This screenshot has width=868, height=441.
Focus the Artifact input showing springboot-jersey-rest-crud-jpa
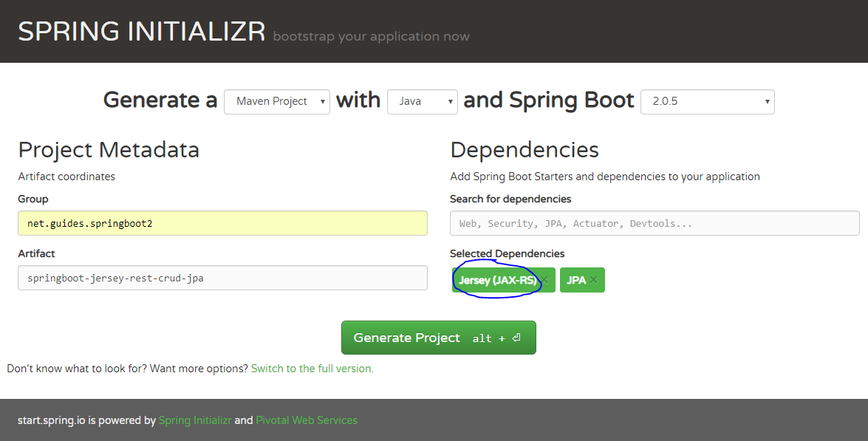click(222, 278)
